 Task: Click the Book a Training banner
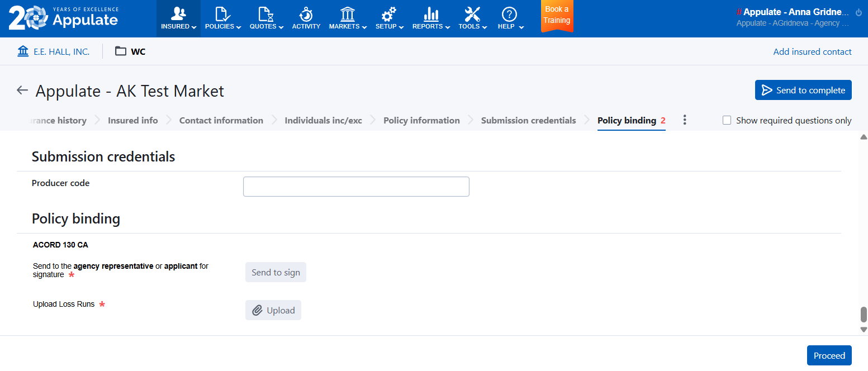(557, 16)
